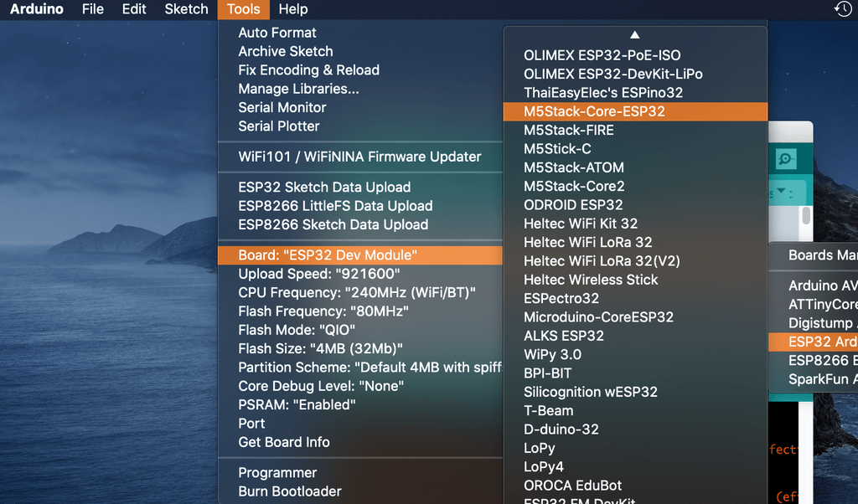Open the highlighted ESP32 Arduino board group
Viewport: 858px width, 504px height.
[x=814, y=342]
